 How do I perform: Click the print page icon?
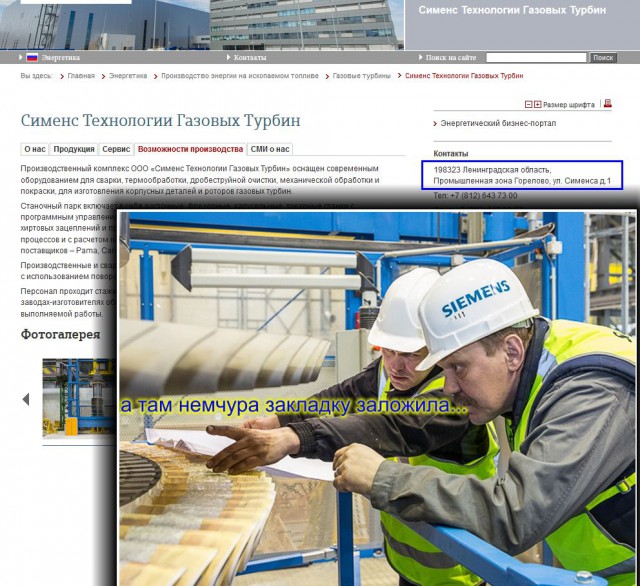607,103
